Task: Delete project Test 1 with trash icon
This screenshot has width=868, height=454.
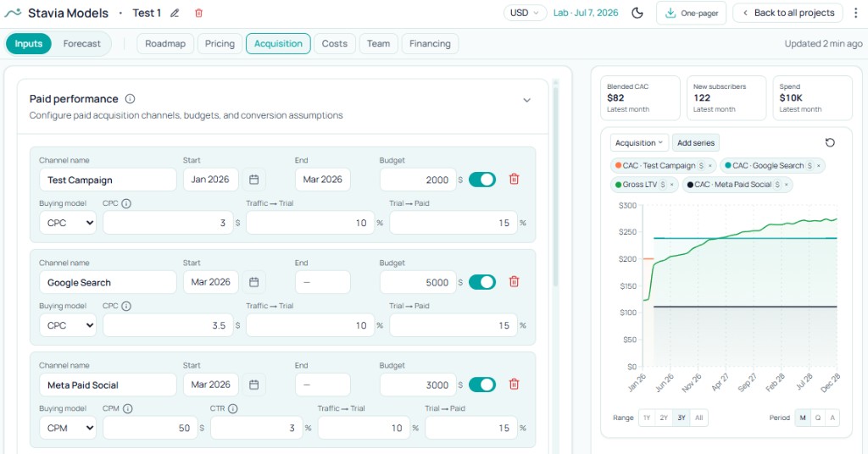Action: pyautogui.click(x=198, y=13)
